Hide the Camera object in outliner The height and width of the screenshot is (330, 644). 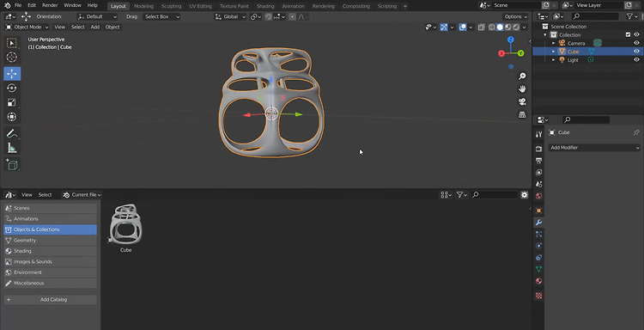(636, 43)
